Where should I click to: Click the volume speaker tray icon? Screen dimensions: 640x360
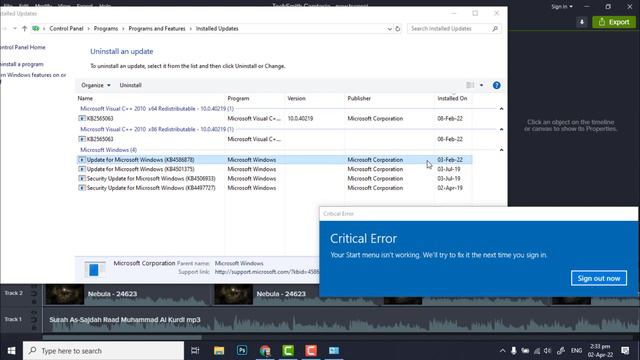coord(547,351)
